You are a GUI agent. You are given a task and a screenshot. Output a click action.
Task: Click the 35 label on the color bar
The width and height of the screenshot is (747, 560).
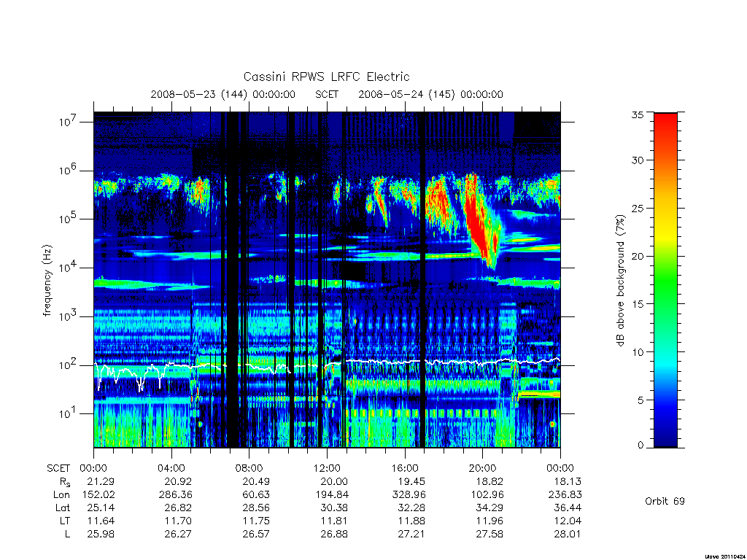pos(638,114)
